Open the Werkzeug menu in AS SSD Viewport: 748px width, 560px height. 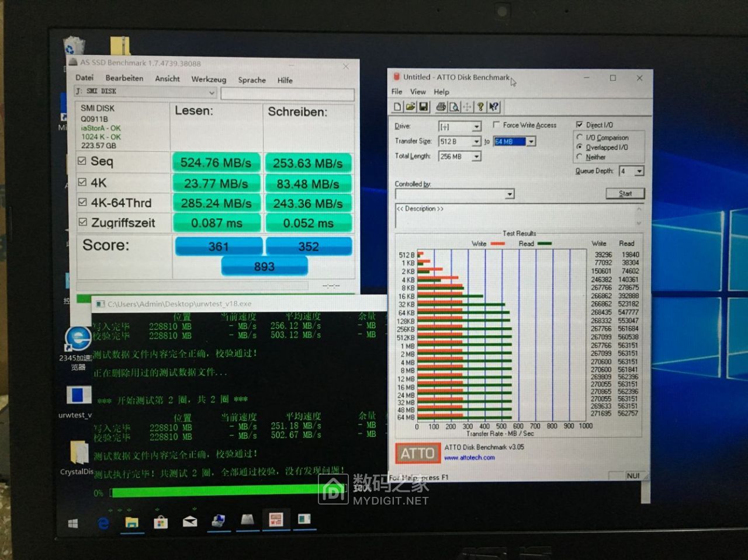click(x=209, y=79)
